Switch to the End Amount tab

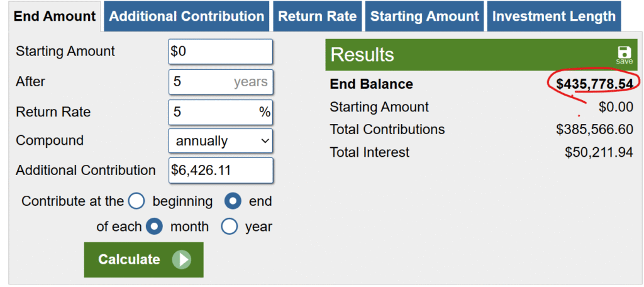(x=55, y=17)
